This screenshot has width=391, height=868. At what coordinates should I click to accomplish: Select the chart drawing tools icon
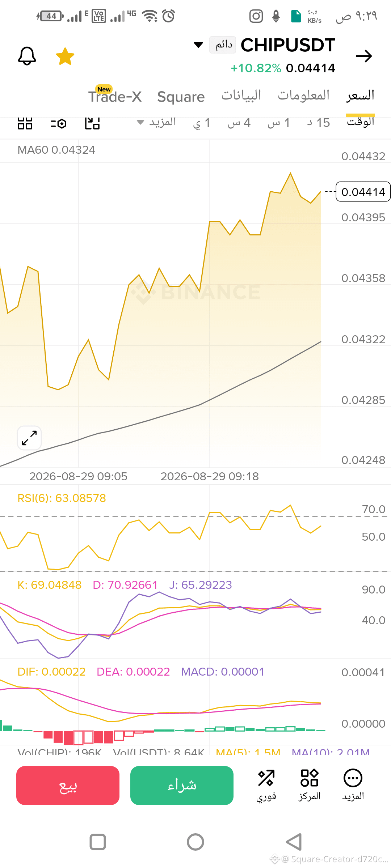pos(92,123)
